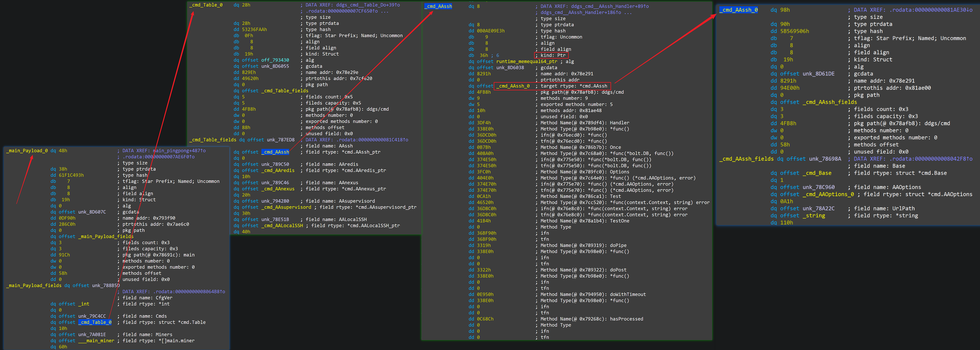The width and height of the screenshot is (980, 350).
Task: Follow unk_8D61DE gcdata pointer
Action: pyautogui.click(x=818, y=74)
